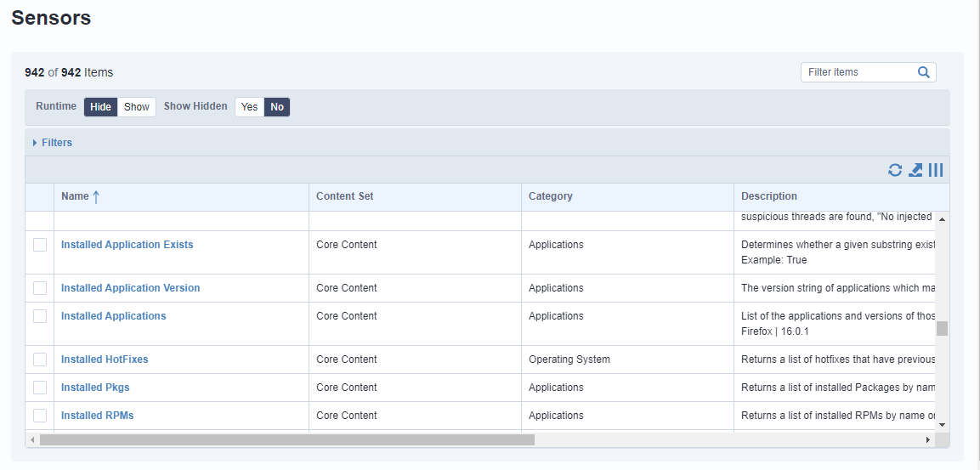This screenshot has height=470, width=980.
Task: Click the horizontal scrollbar thumb
Action: click(286, 439)
